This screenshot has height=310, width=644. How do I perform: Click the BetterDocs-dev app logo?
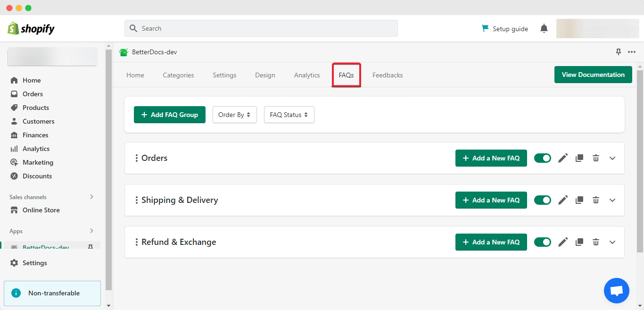(124, 52)
